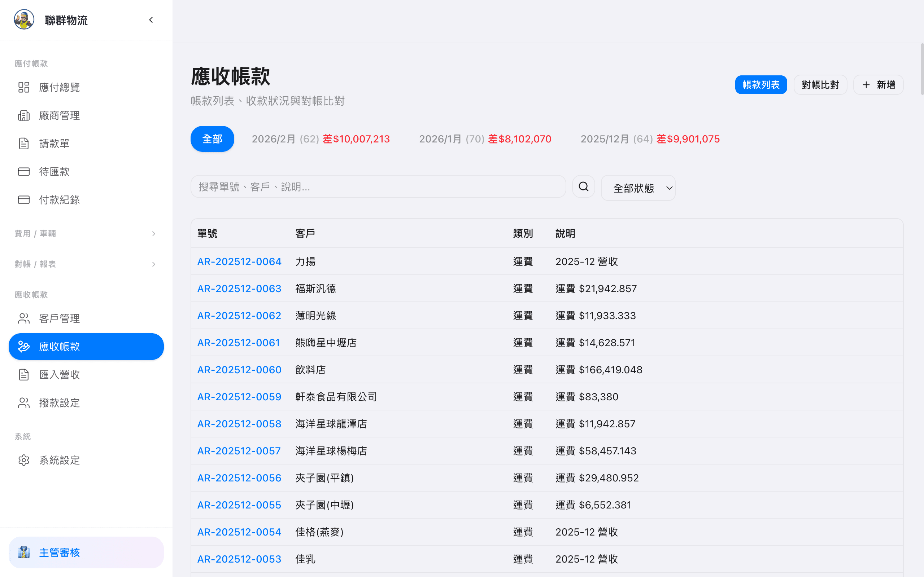924x577 pixels.
Task: Select the 應付總覽 overview grid icon
Action: click(x=24, y=87)
